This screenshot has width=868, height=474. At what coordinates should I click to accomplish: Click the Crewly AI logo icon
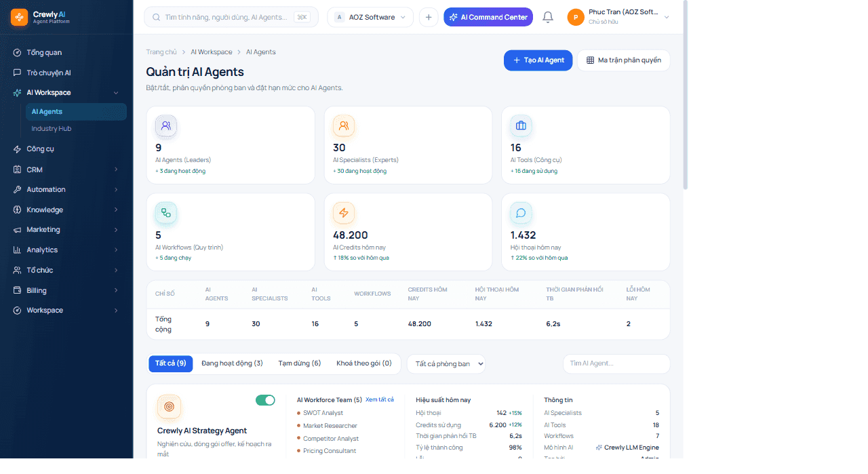coord(19,17)
